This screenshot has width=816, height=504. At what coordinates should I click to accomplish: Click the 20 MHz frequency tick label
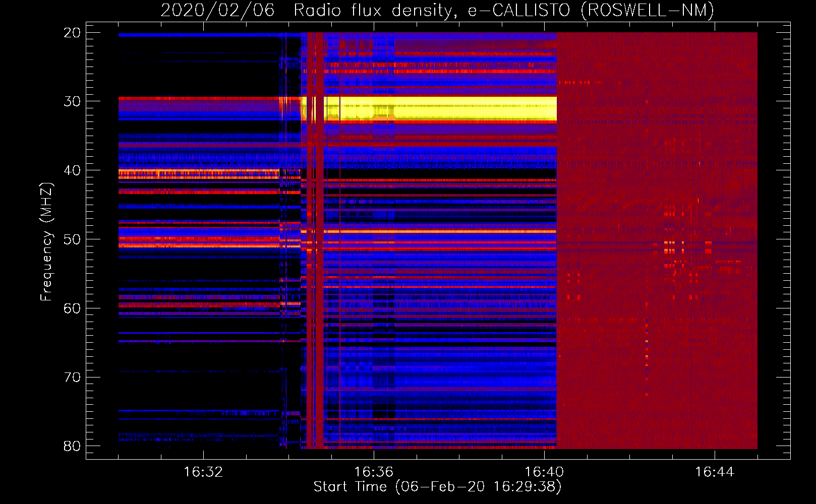[72, 33]
